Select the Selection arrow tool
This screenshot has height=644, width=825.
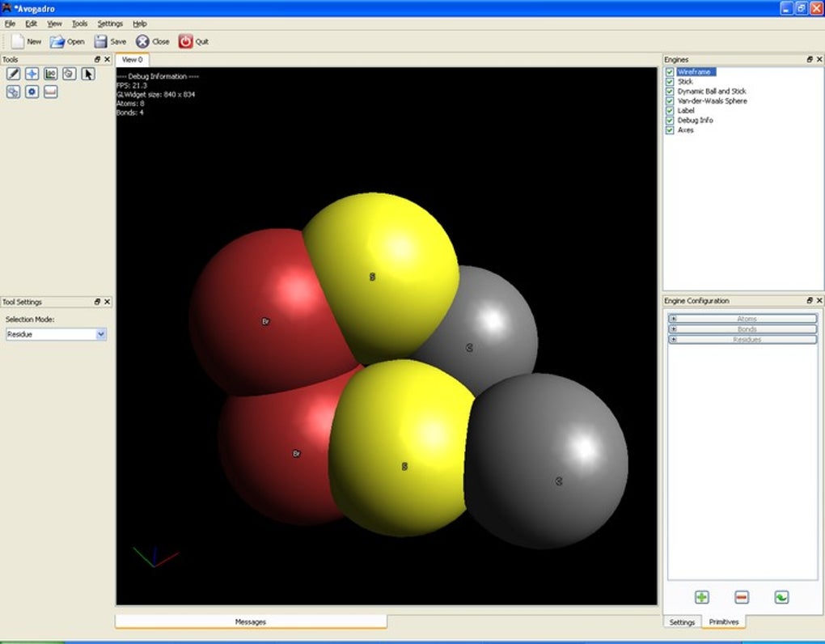[88, 74]
